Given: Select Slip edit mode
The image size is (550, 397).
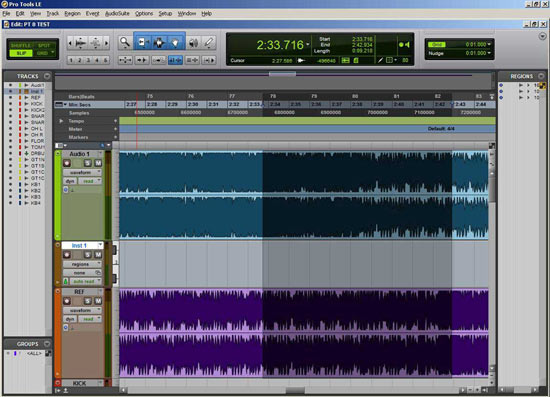Looking at the screenshot, I should pyautogui.click(x=21, y=53).
